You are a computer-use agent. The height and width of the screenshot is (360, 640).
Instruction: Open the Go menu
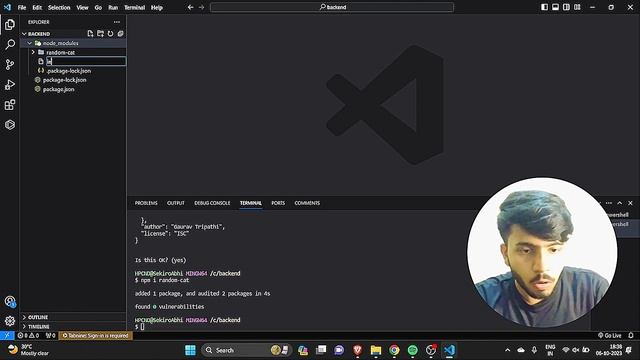point(98,7)
